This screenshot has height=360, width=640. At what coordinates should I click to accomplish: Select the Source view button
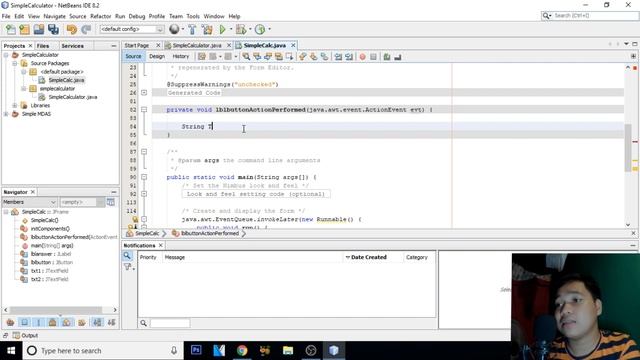pos(133,56)
